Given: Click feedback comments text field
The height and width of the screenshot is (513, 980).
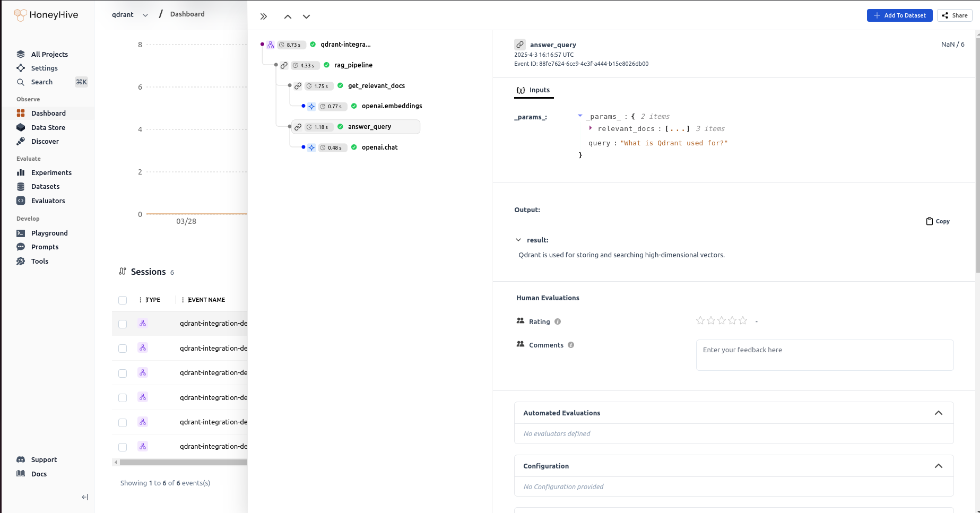Looking at the screenshot, I should point(825,355).
